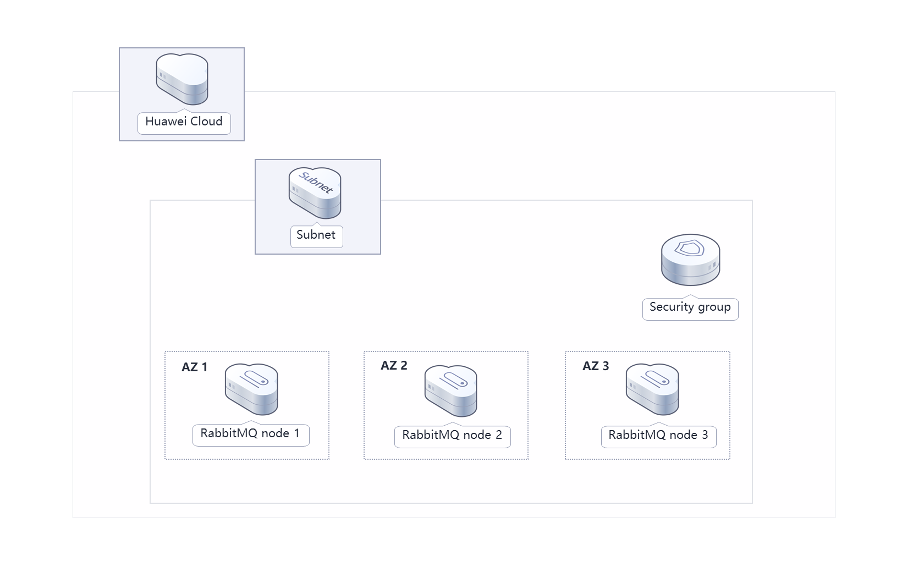Select the Security group label

[690, 308]
